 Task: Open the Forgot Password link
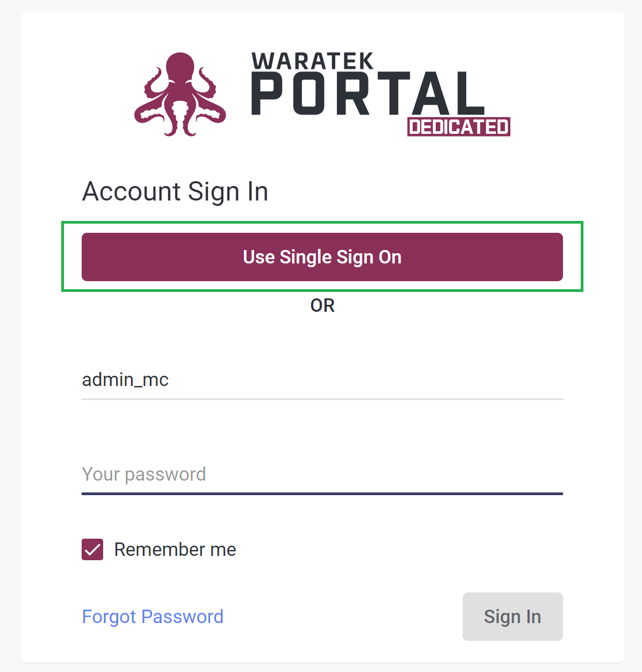(153, 617)
